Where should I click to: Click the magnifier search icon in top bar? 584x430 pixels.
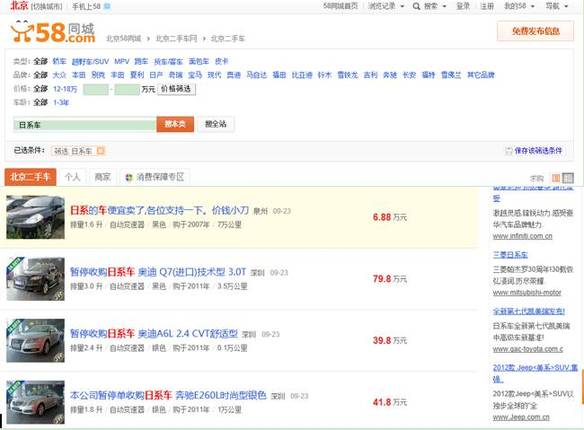[416, 6]
